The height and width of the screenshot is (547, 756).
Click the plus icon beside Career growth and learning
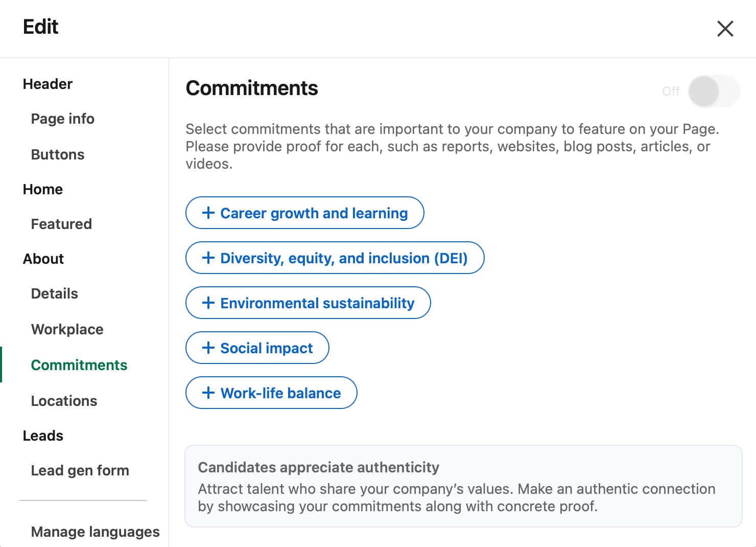[x=208, y=213]
